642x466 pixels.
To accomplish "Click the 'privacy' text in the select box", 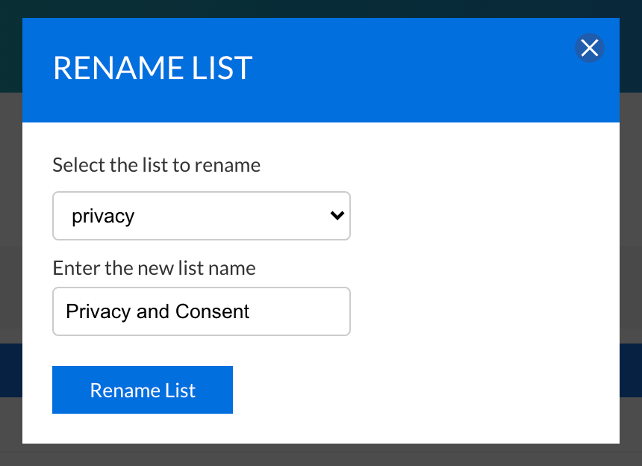I will pyautogui.click(x=103, y=217).
